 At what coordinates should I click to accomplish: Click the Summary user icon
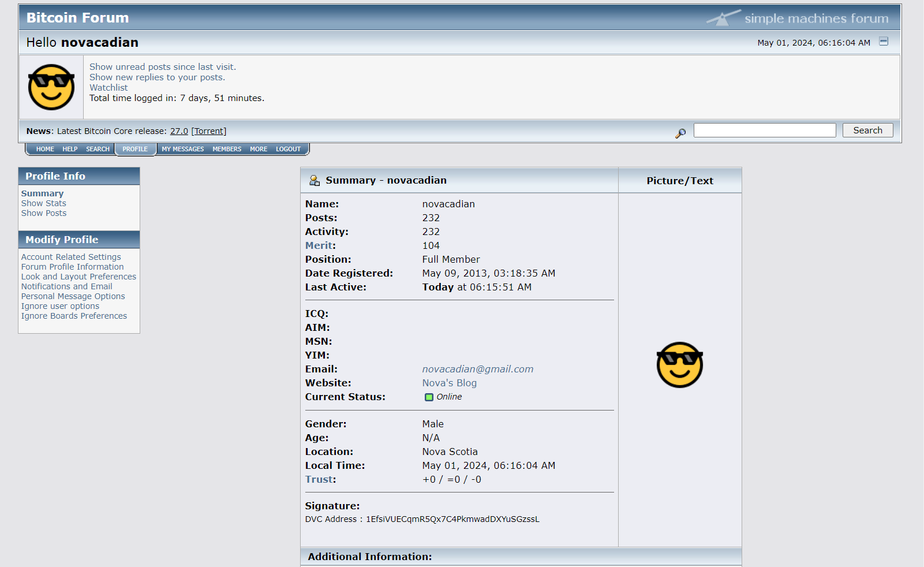tap(315, 181)
